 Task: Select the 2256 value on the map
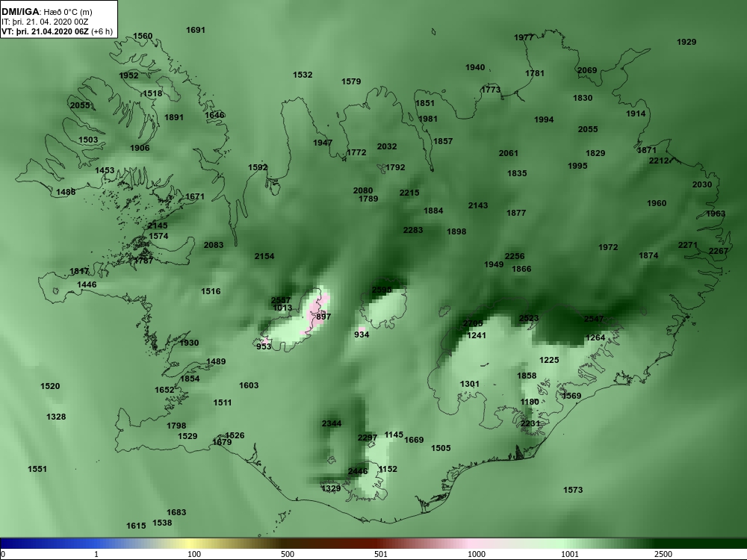[x=515, y=256]
